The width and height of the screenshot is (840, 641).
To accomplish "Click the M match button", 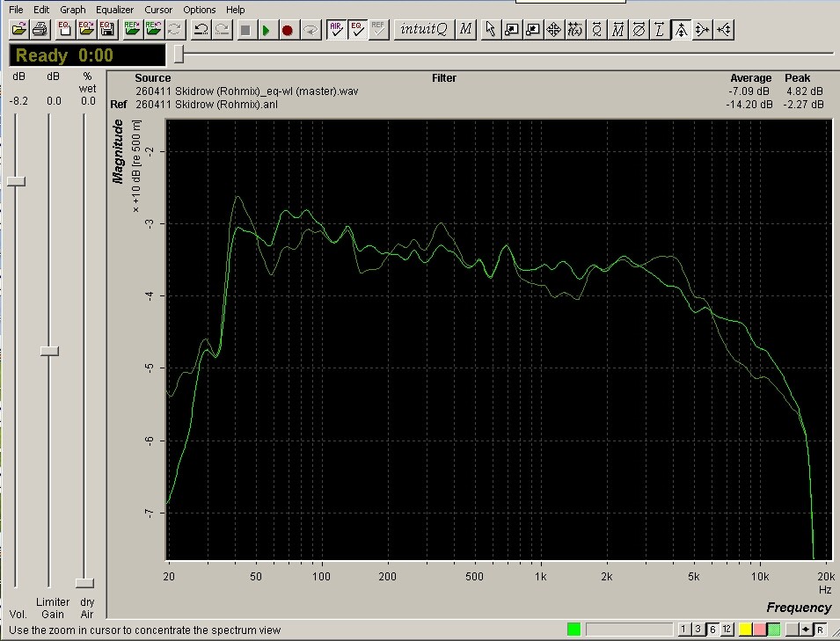I will tap(465, 29).
